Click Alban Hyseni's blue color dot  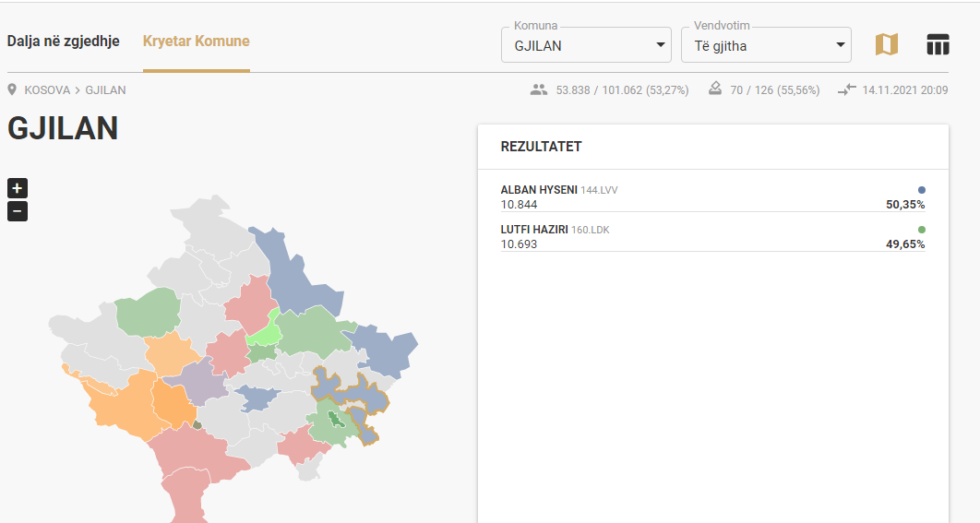921,190
